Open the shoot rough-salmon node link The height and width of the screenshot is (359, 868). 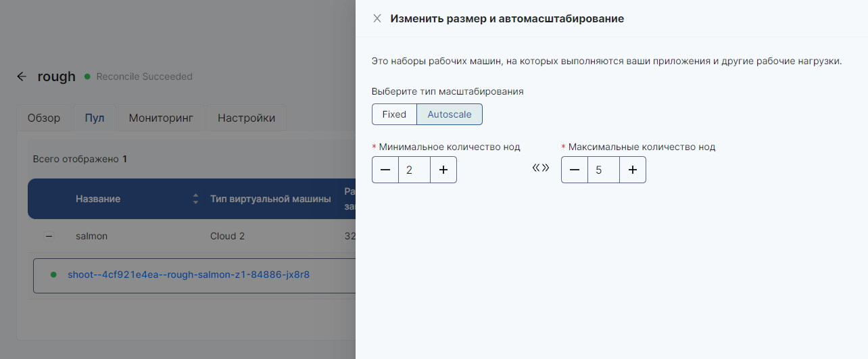189,274
